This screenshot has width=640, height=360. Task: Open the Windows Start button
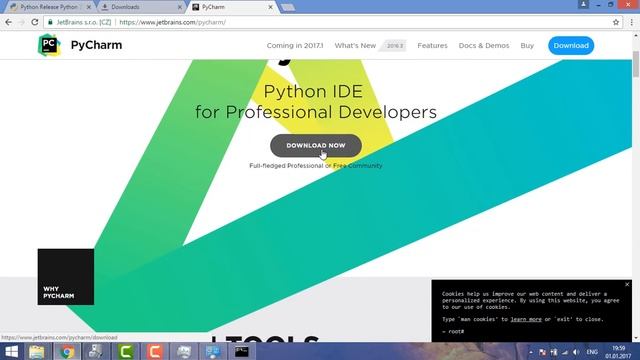(11, 352)
